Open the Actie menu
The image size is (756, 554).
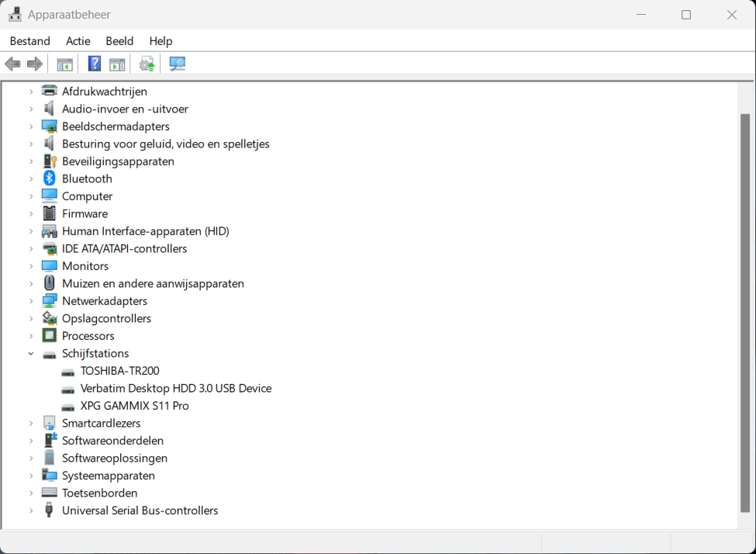tap(78, 41)
